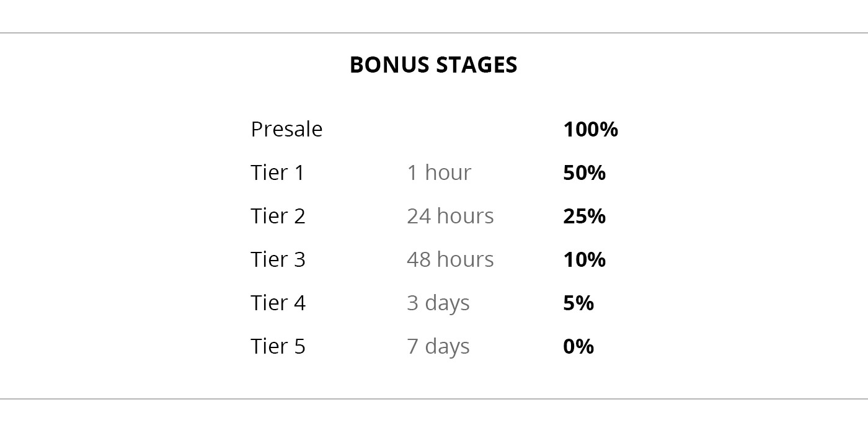Image resolution: width=868 pixels, height=425 pixels.
Task: Click the 50% bonus value
Action: [x=584, y=172]
